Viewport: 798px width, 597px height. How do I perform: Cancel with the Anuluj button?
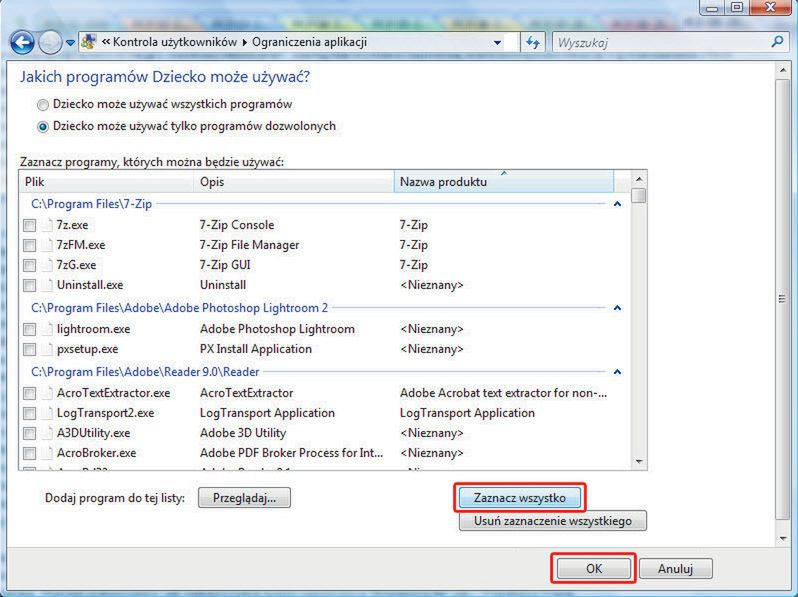tap(675, 568)
